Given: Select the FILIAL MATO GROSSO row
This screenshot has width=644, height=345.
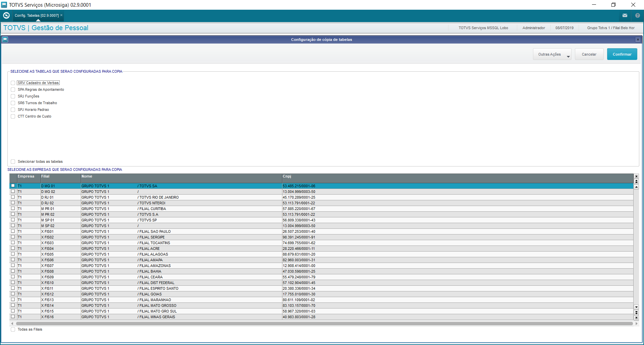Looking at the screenshot, I should pyautogui.click(x=321, y=305).
